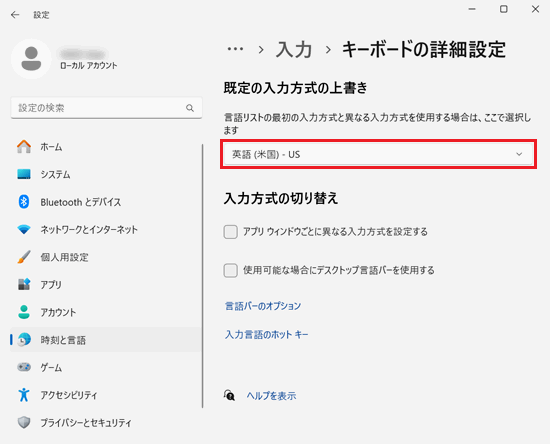
Task: Go to ホーム in the sidebar
Action: 106,147
